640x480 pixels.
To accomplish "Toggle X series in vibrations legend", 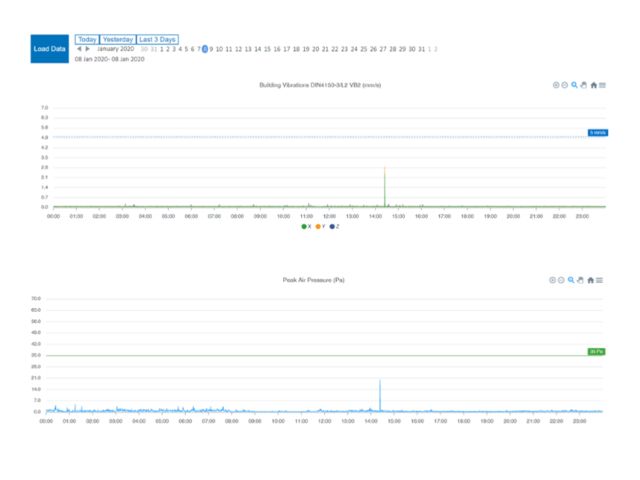I will pyautogui.click(x=306, y=226).
